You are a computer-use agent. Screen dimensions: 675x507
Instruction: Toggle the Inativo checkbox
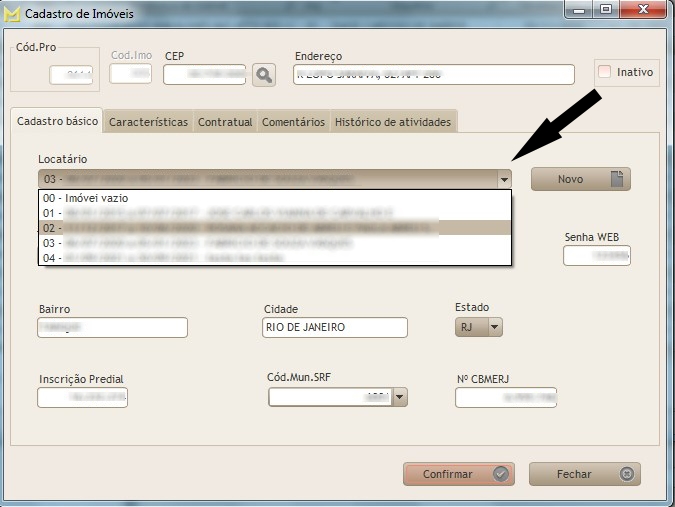coord(604,72)
